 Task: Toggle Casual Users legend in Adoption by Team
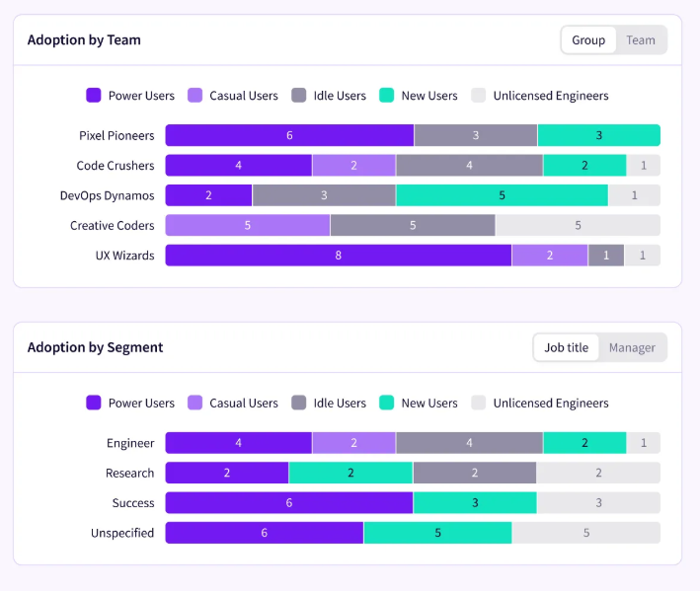233,96
